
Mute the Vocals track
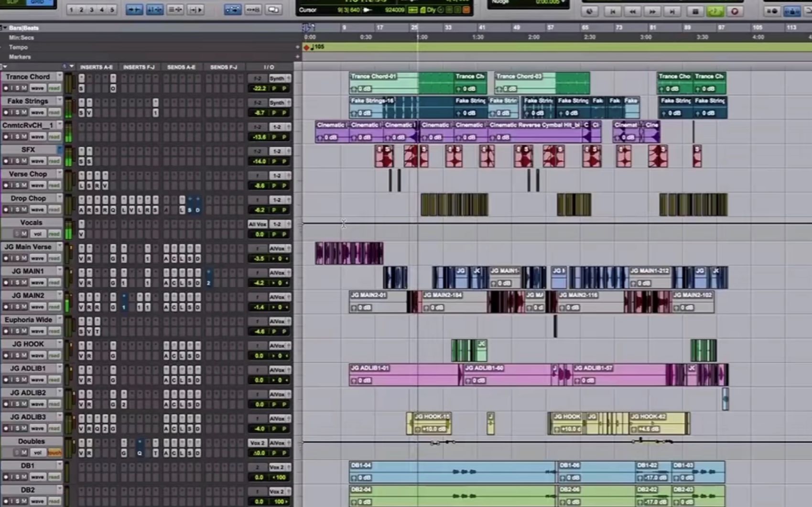(x=23, y=234)
